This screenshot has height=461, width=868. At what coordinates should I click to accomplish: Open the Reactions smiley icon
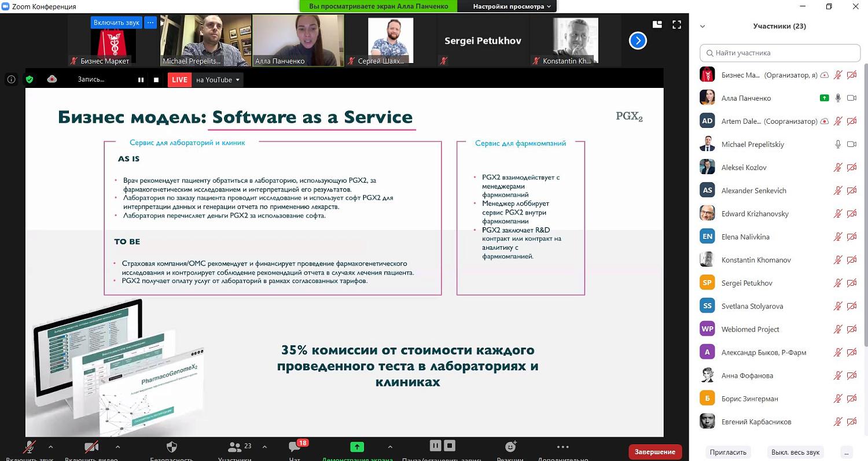[x=510, y=447]
